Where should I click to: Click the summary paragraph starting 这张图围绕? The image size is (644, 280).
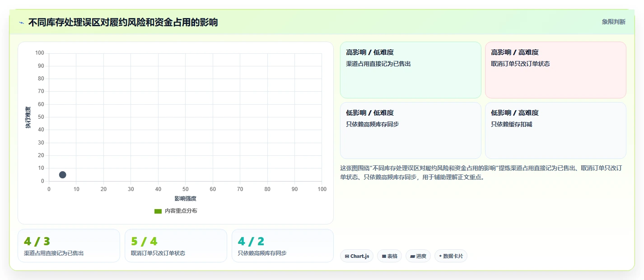[481, 173]
